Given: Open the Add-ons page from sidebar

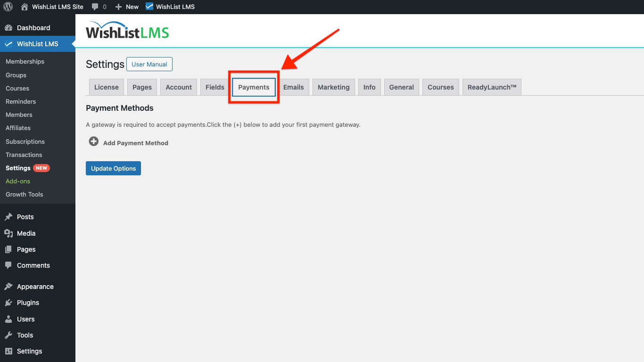Looking at the screenshot, I should tap(17, 181).
